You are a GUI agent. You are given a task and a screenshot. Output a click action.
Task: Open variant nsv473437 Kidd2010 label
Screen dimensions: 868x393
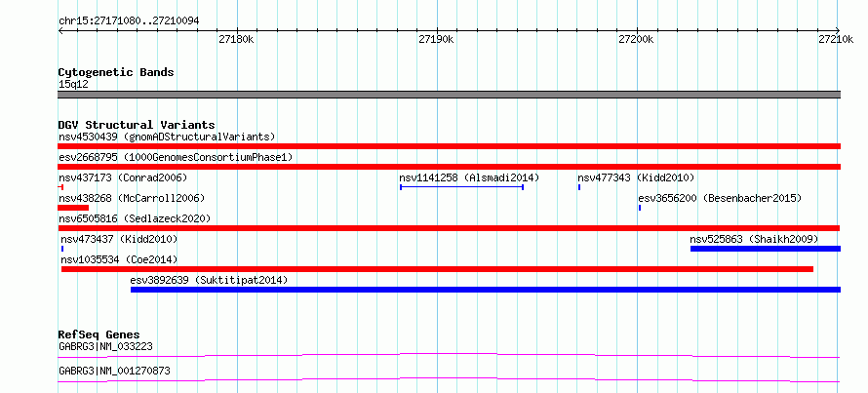tap(119, 239)
